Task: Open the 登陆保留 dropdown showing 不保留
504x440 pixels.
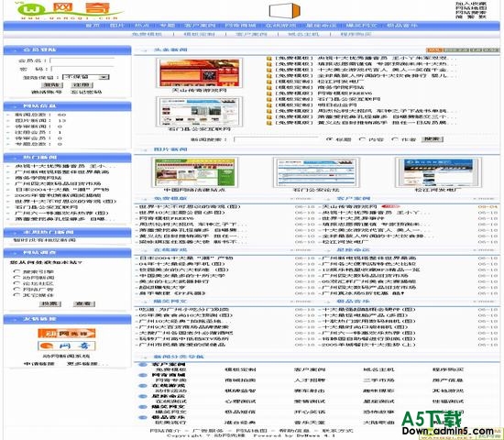Action: [x=85, y=77]
